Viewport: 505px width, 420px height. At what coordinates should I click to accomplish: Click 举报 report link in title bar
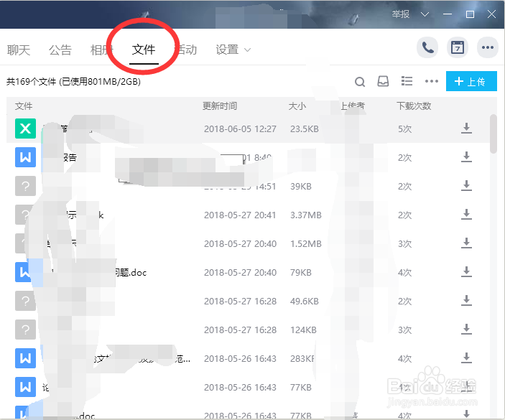tap(401, 14)
